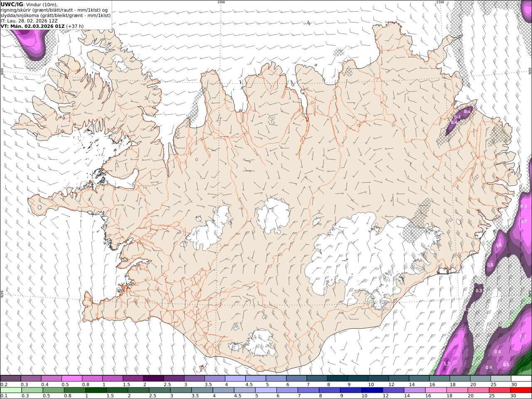This screenshot has height=399, width=532.
Task: Pick top-row dark purple swatch between 2 and 2.5
Action: click(153, 378)
